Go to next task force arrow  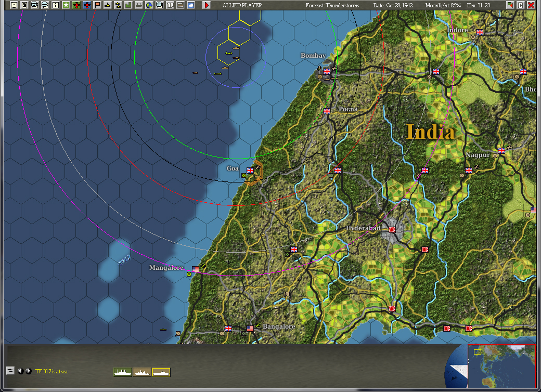pos(29,371)
